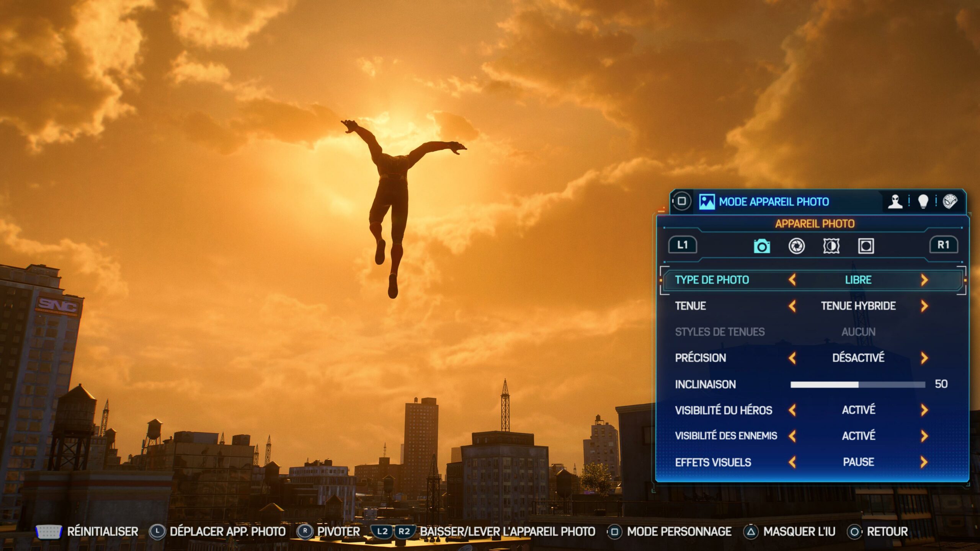This screenshot has height=551, width=980.
Task: Change Effets visuels with right arrow
Action: pos(924,462)
